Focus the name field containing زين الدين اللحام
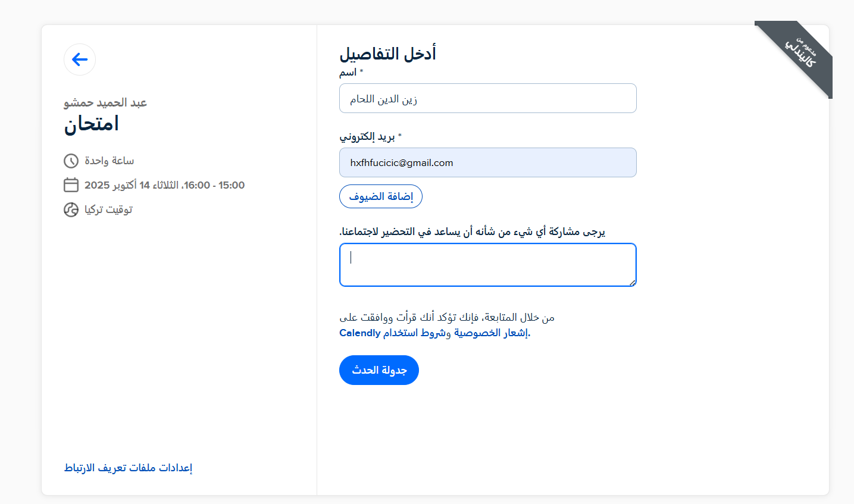 pyautogui.click(x=487, y=99)
